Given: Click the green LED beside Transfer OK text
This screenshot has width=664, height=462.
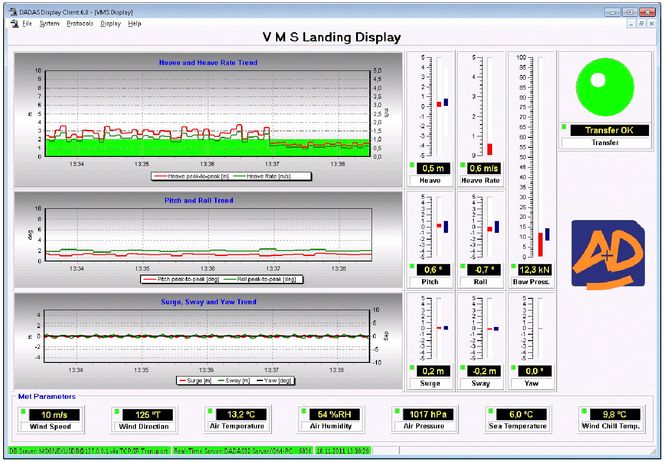Looking at the screenshot, I should [x=564, y=127].
